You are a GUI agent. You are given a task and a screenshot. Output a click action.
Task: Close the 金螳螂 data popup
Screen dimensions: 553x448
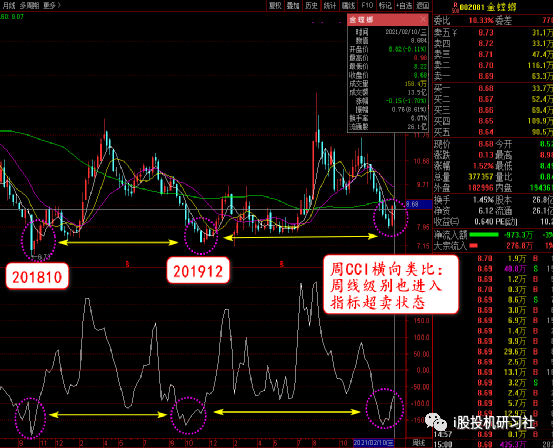[423, 19]
